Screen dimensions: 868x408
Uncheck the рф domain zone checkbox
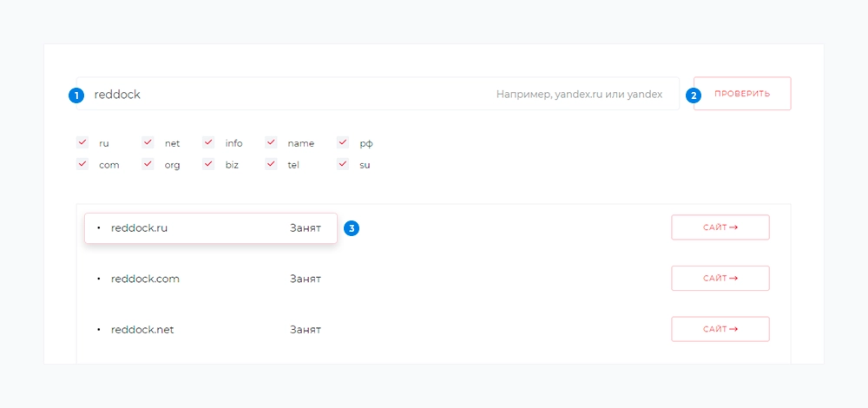point(343,142)
